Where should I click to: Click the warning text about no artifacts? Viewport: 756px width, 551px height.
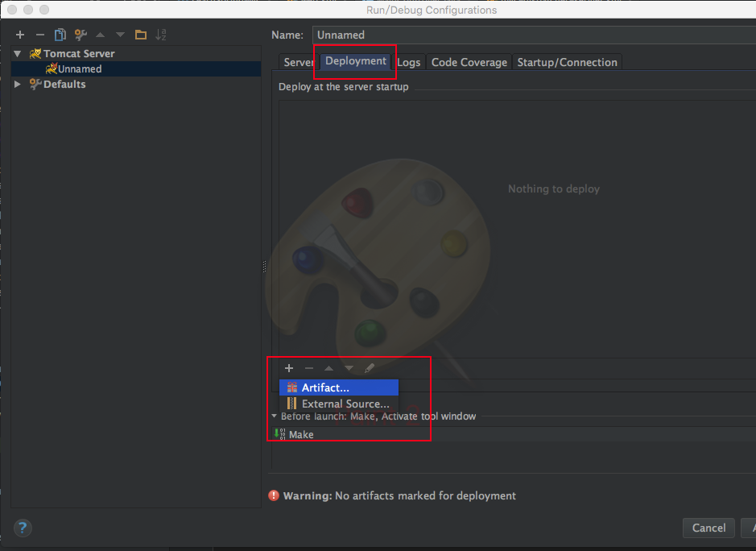pyautogui.click(x=399, y=495)
